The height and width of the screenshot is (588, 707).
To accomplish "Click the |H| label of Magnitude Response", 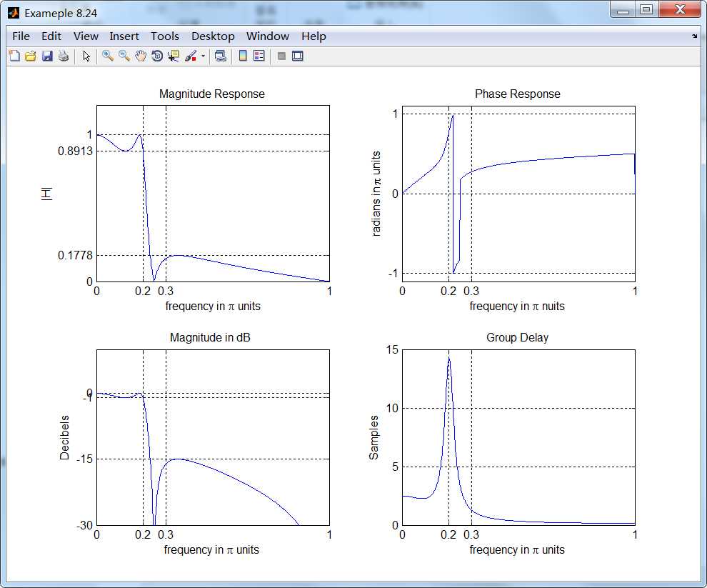I will click(x=46, y=194).
